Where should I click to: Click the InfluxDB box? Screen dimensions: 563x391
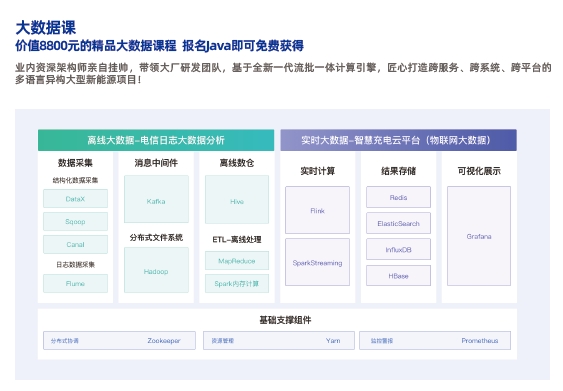[399, 249]
